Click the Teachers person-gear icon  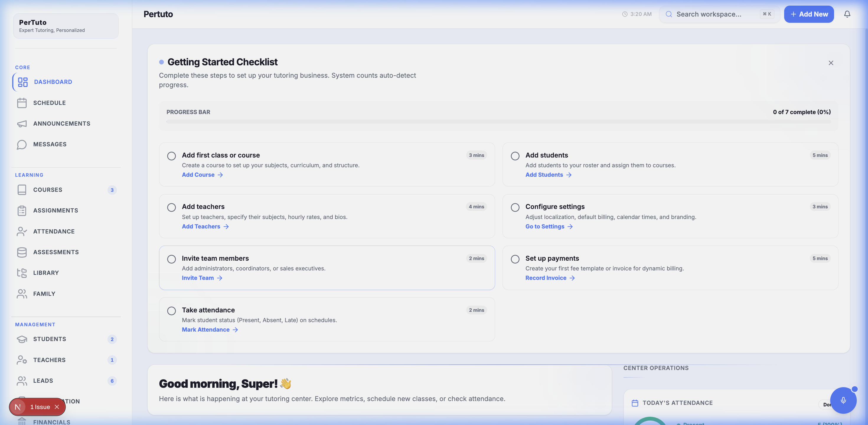coord(22,360)
